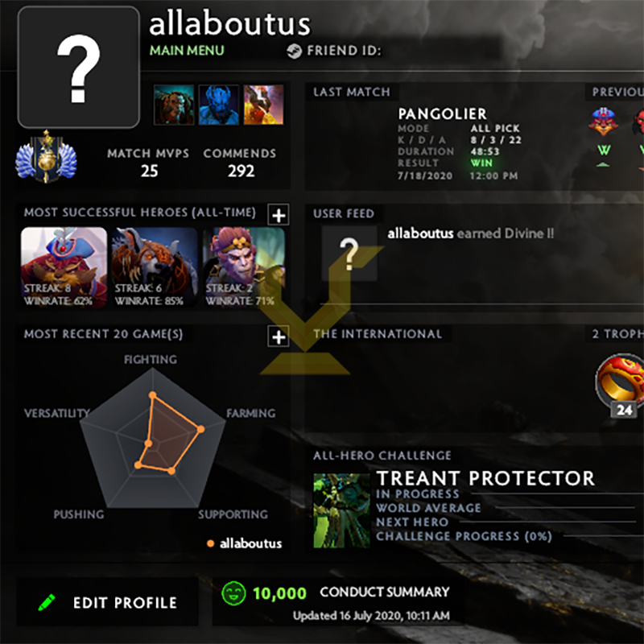Click the Steam icon beside Friend ID

tap(294, 51)
